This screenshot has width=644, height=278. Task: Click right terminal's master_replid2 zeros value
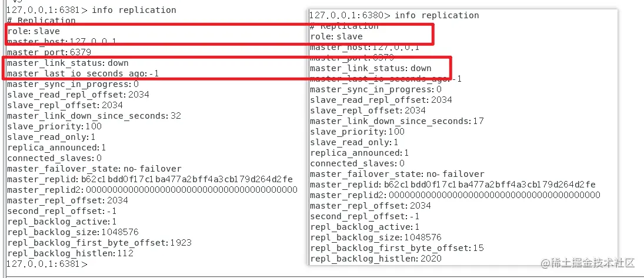[495, 195]
